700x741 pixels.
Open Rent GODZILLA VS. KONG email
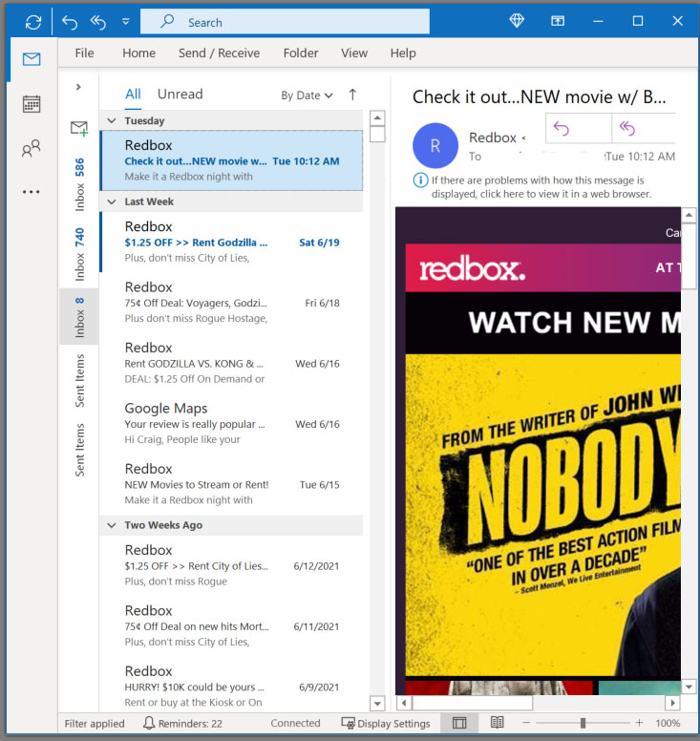232,363
